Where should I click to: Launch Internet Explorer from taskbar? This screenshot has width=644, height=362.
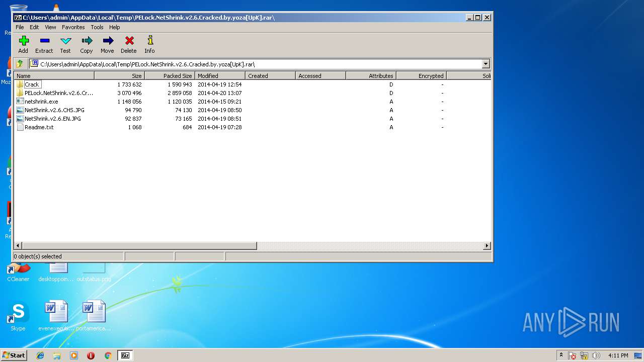(40, 355)
